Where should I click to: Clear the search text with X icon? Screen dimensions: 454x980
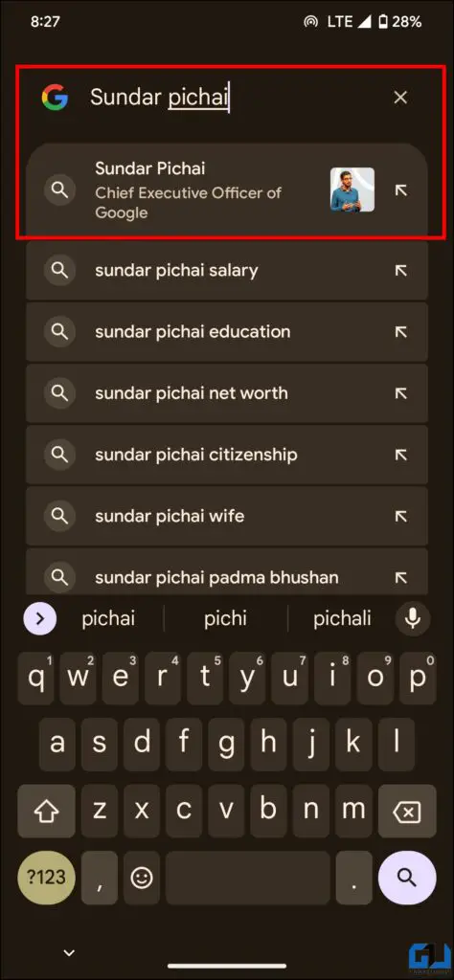tap(400, 98)
